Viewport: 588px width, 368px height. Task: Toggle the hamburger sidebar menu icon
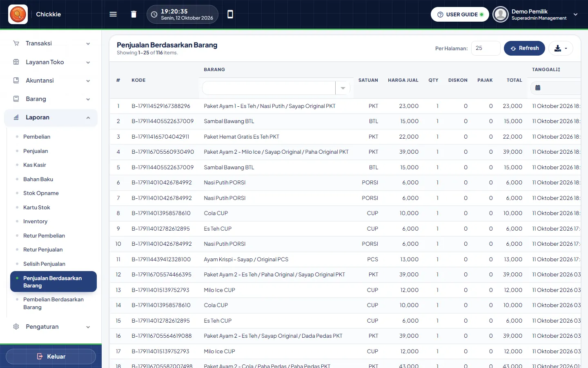coord(113,14)
